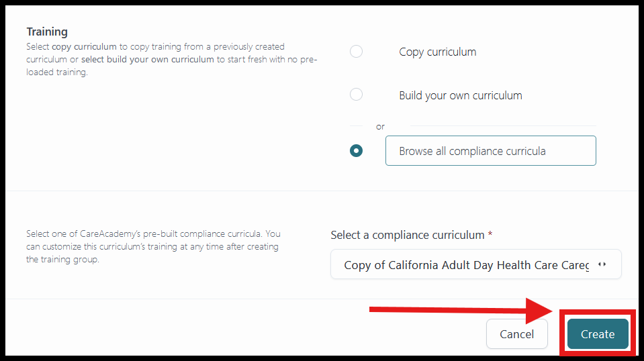The width and height of the screenshot is (644, 361).
Task: Click the Create button
Action: click(x=598, y=334)
